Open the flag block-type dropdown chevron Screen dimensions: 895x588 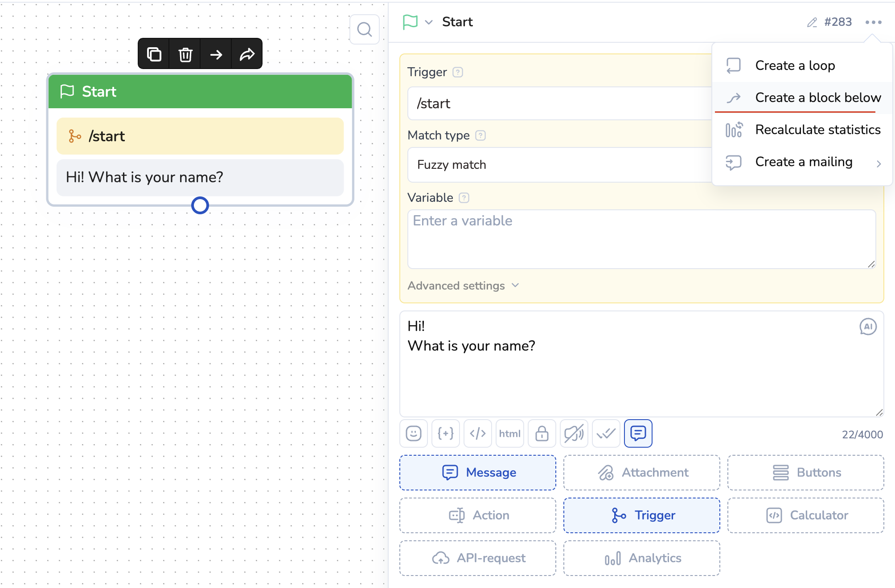coord(429,22)
